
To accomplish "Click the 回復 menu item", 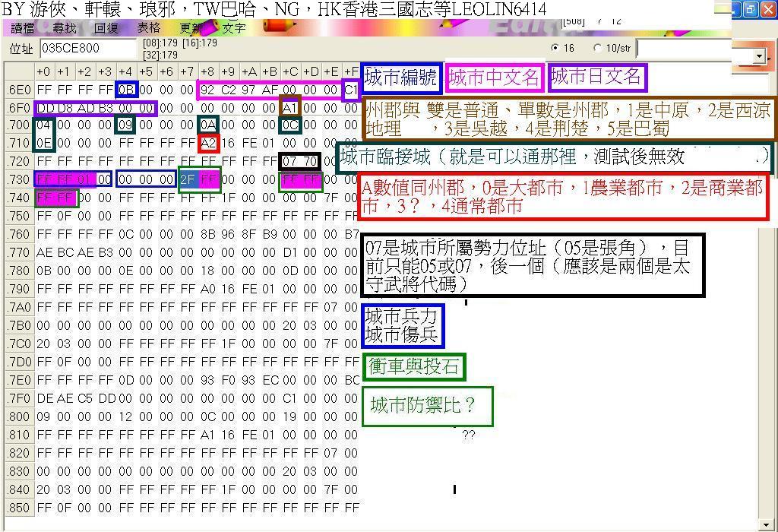I will (x=106, y=28).
